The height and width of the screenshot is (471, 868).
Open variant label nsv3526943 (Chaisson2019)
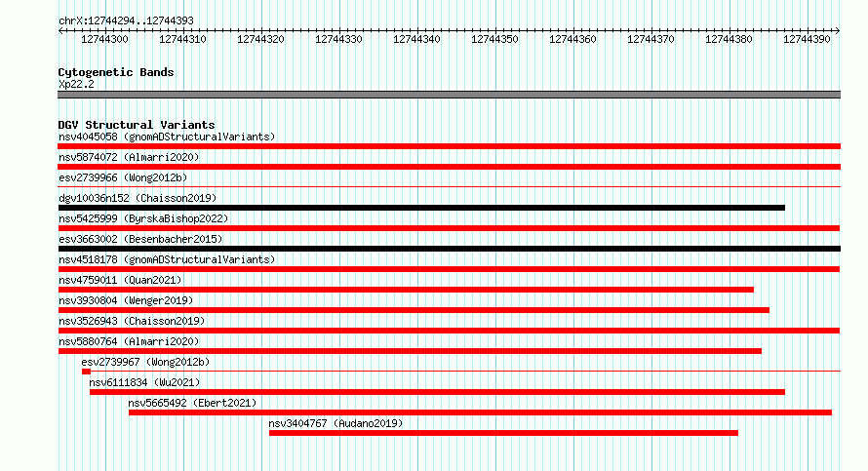tap(132, 321)
